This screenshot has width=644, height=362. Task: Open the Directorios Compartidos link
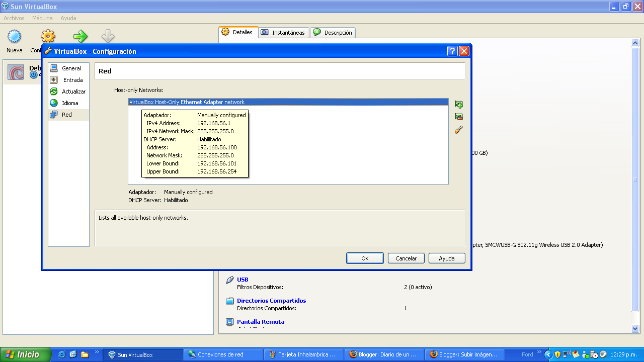[x=272, y=301]
